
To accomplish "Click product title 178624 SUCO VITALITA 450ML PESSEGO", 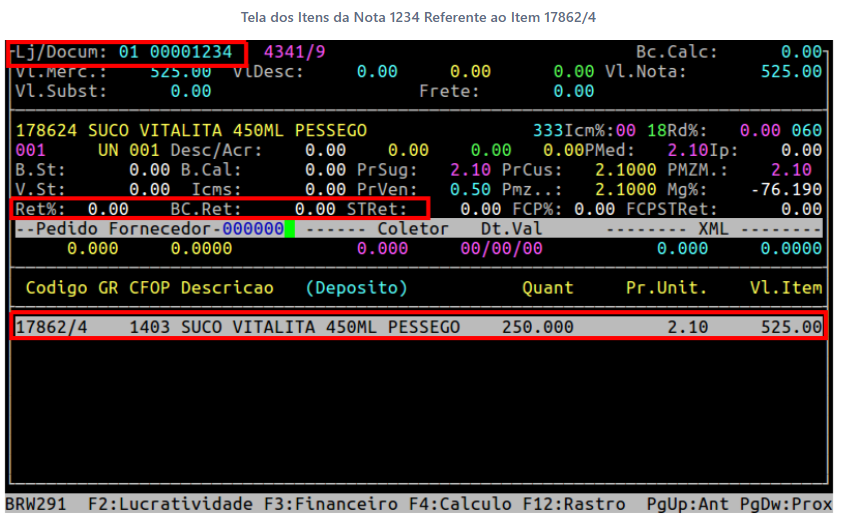I will click(x=190, y=131).
